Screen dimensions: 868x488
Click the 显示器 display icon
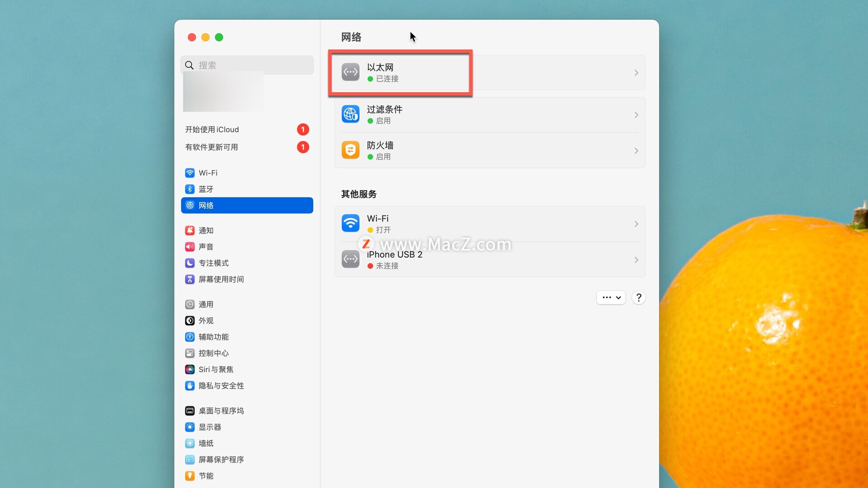190,427
